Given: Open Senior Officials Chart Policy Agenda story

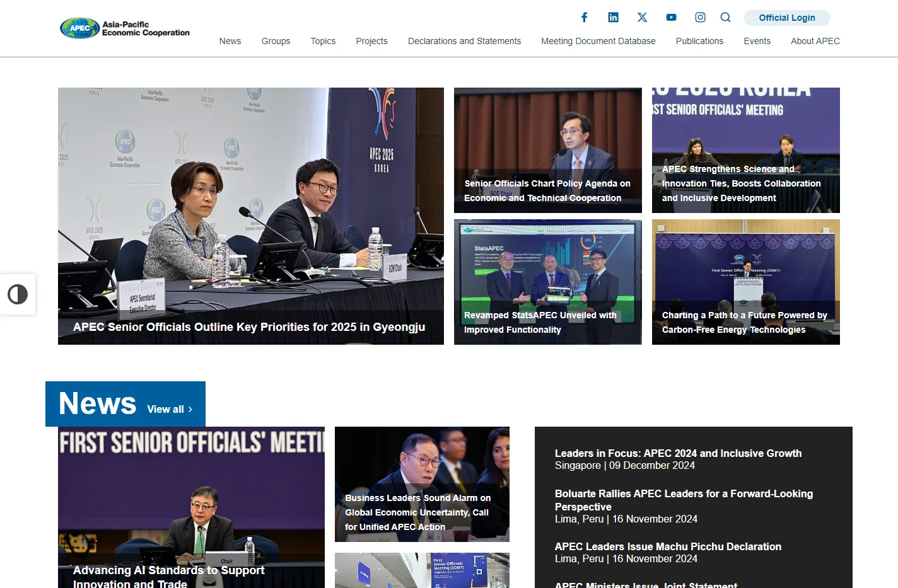Looking at the screenshot, I should point(548,150).
